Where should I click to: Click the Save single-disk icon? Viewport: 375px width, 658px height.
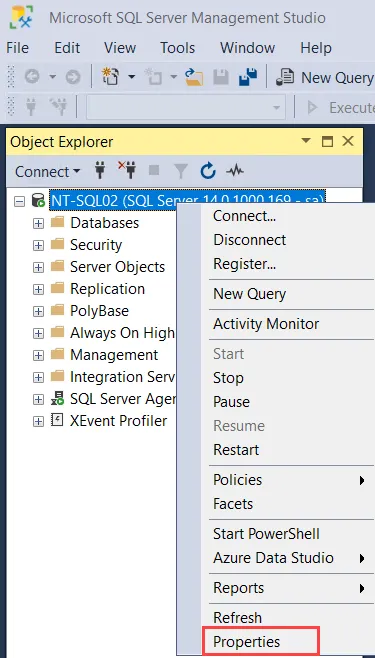[x=221, y=77]
